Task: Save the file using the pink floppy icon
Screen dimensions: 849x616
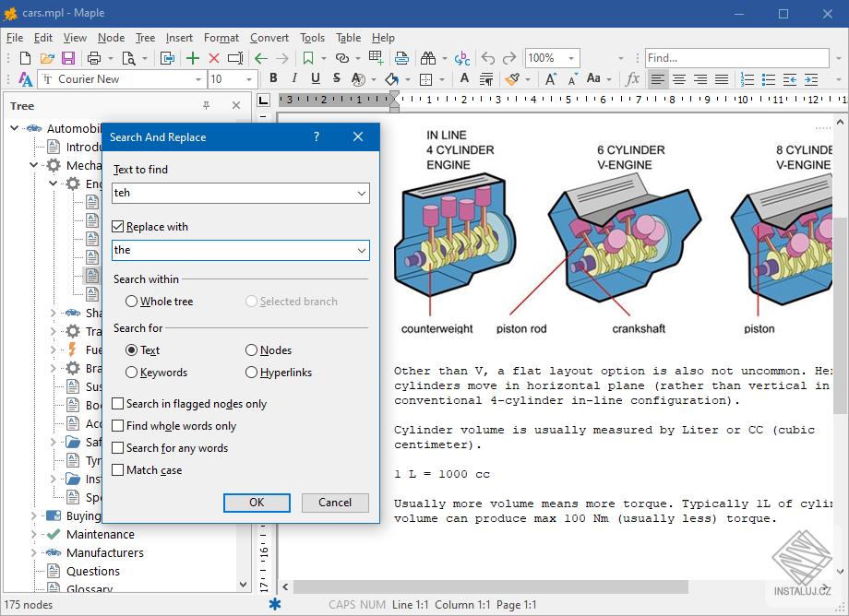Action: [68, 58]
